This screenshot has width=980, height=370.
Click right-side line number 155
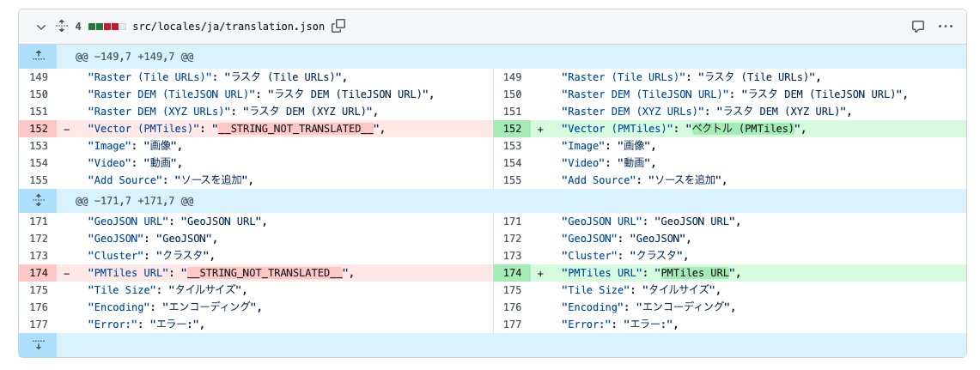[x=512, y=180]
